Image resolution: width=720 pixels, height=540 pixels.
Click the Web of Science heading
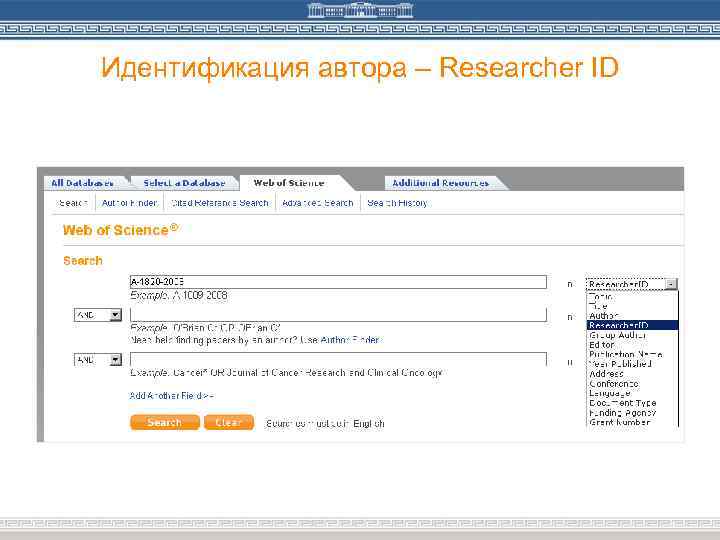pos(120,230)
